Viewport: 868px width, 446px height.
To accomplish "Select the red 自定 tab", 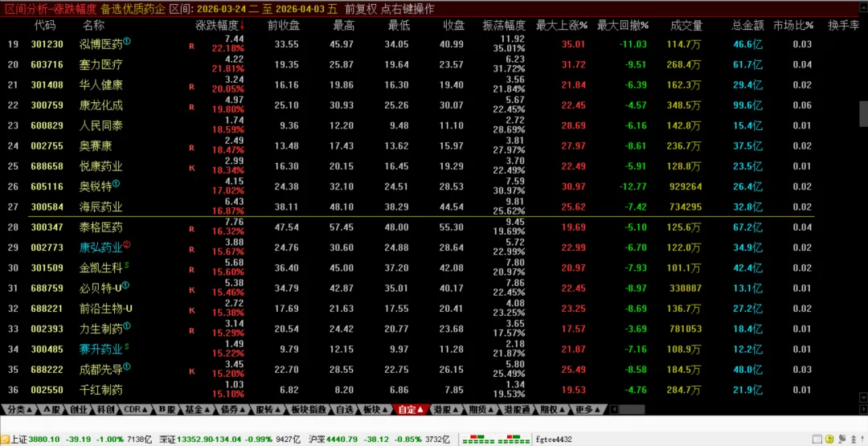I will 411,410.
